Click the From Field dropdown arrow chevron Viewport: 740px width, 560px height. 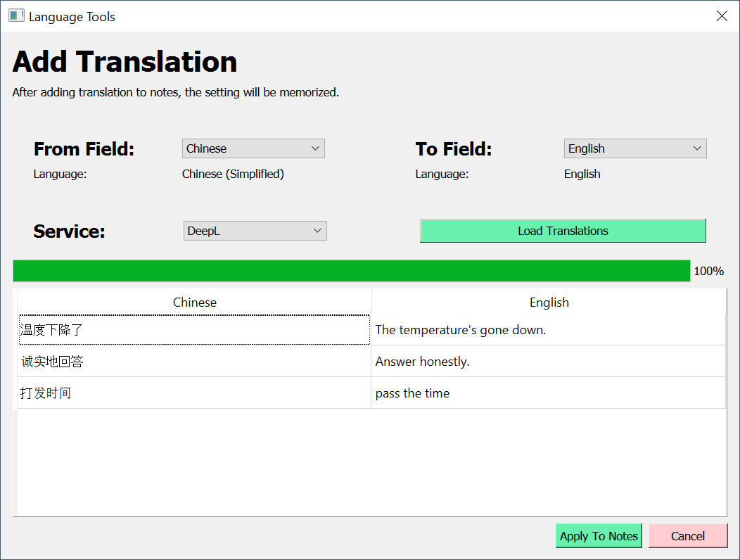tap(315, 148)
